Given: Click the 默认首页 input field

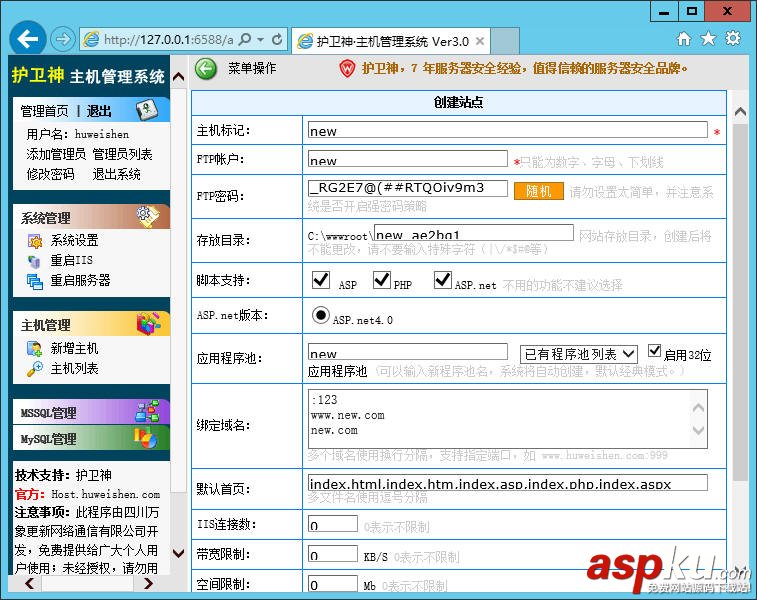Looking at the screenshot, I should tap(508, 483).
